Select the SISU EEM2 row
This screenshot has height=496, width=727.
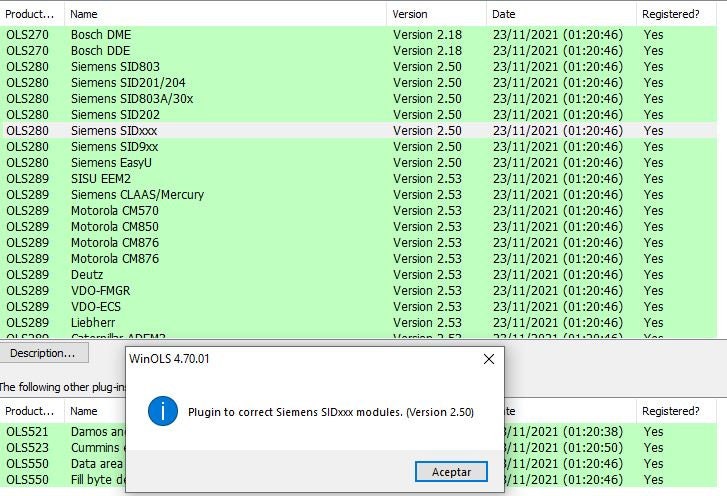[358, 178]
